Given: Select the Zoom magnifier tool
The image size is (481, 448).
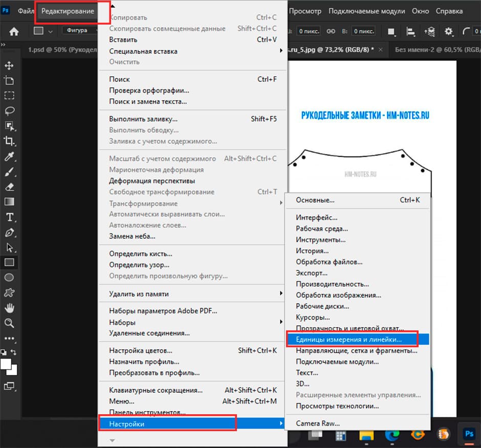Looking at the screenshot, I should [x=9, y=323].
